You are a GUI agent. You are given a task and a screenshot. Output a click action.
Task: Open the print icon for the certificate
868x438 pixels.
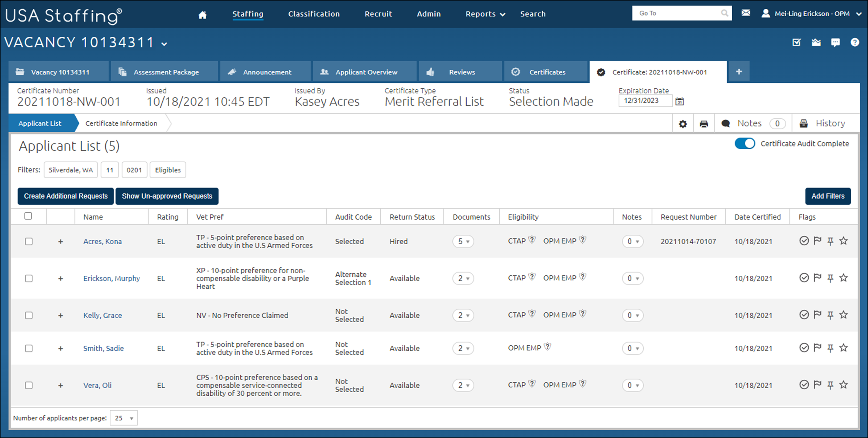point(704,123)
